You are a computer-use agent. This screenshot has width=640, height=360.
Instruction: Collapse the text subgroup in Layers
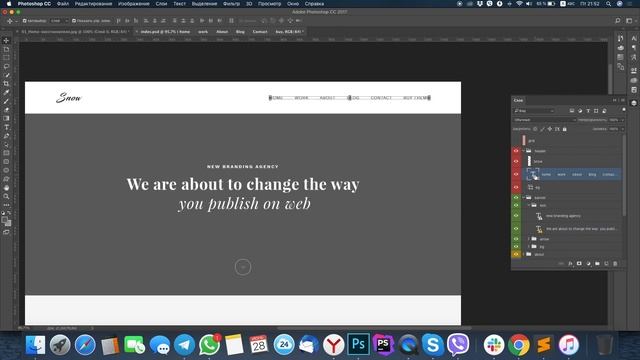point(529,205)
